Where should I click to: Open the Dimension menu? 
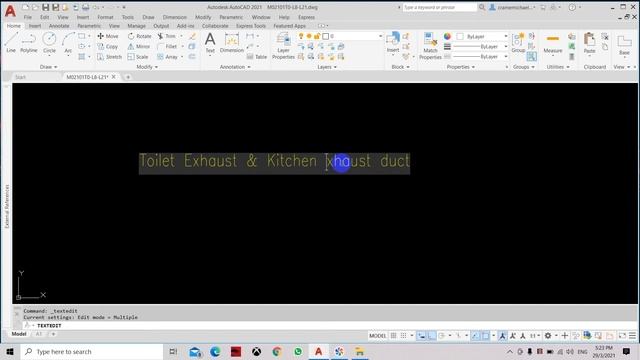coord(175,17)
